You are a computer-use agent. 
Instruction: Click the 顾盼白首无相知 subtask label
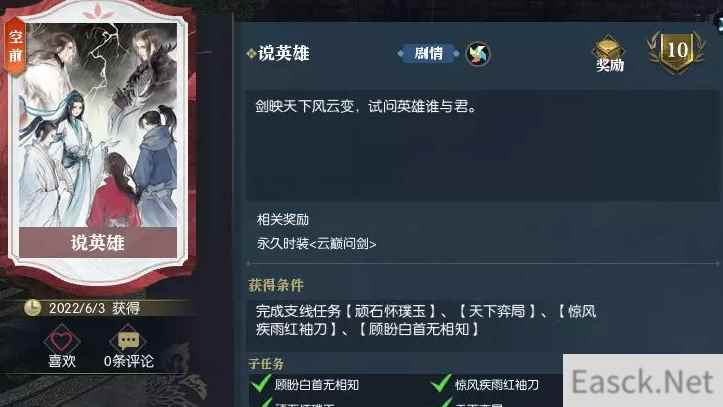click(x=316, y=384)
